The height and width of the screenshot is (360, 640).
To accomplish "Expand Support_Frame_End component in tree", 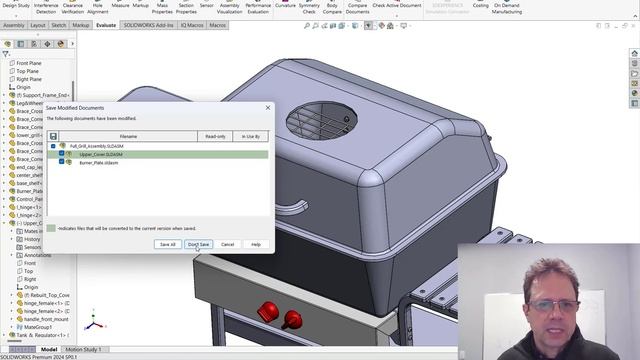I will 4,95.
